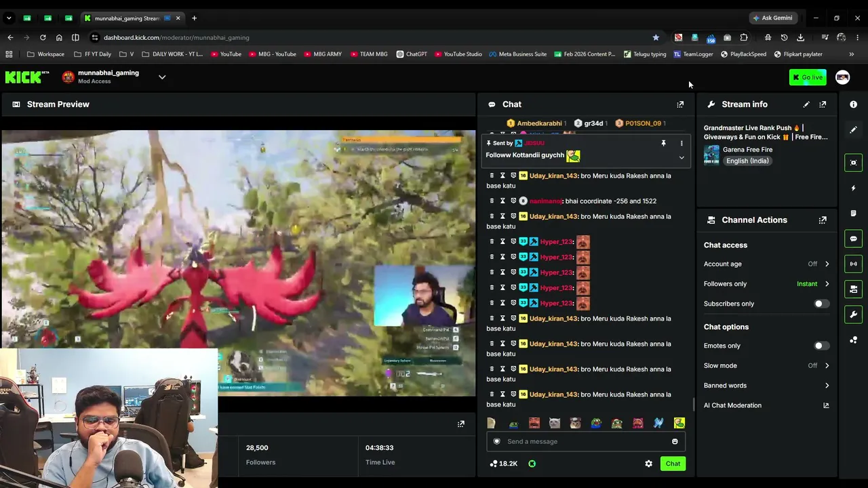Open the TeamLogger bookmark

click(693, 54)
